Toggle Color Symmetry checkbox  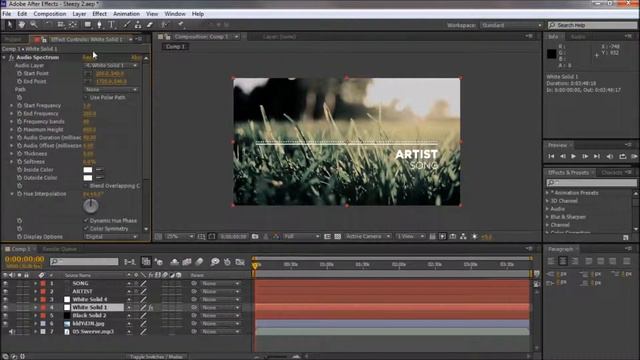pos(86,229)
